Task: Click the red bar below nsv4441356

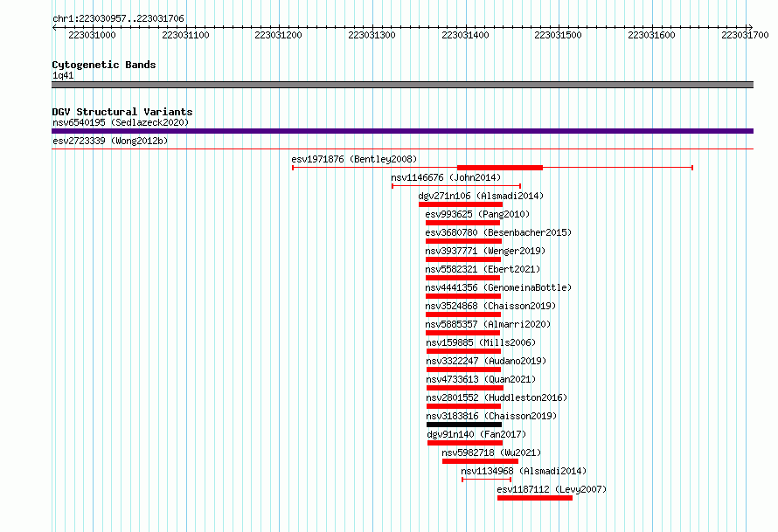Action: point(463,296)
